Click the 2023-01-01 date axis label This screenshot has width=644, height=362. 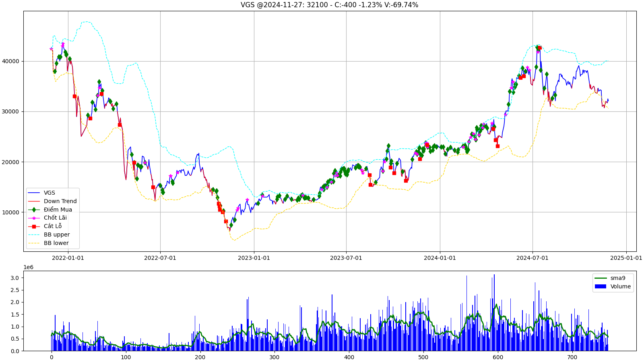[x=254, y=258]
